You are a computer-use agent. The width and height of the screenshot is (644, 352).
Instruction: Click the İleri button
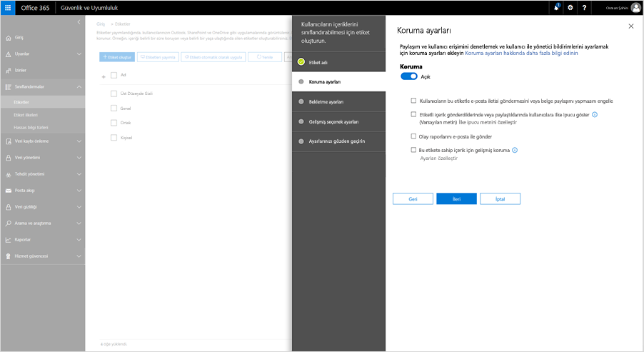pos(456,198)
